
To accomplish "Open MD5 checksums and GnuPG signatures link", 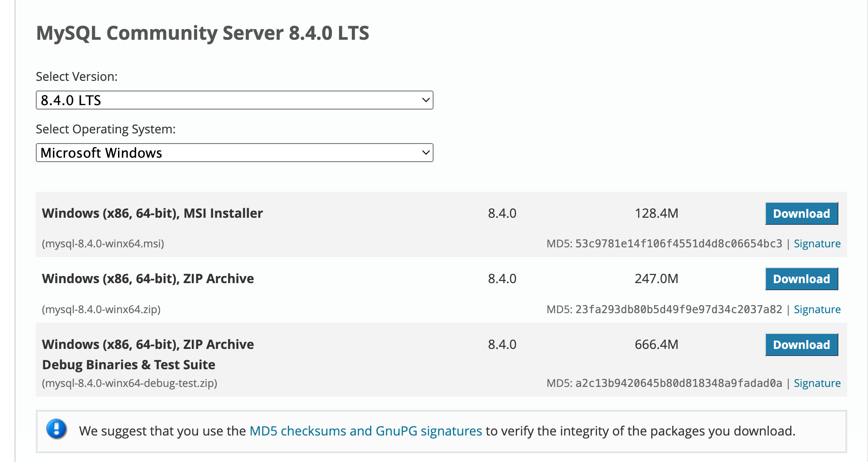I will click(x=365, y=431).
